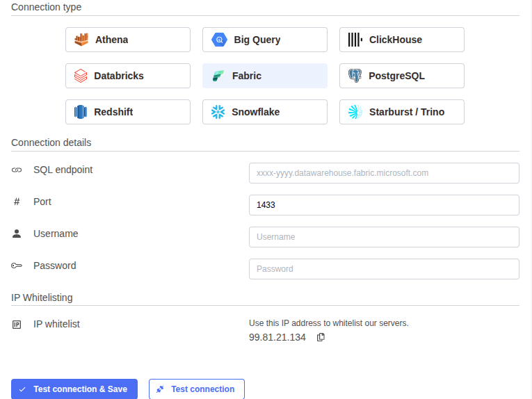Choose Starburst / Trino connection
The image size is (532, 399).
click(402, 112)
